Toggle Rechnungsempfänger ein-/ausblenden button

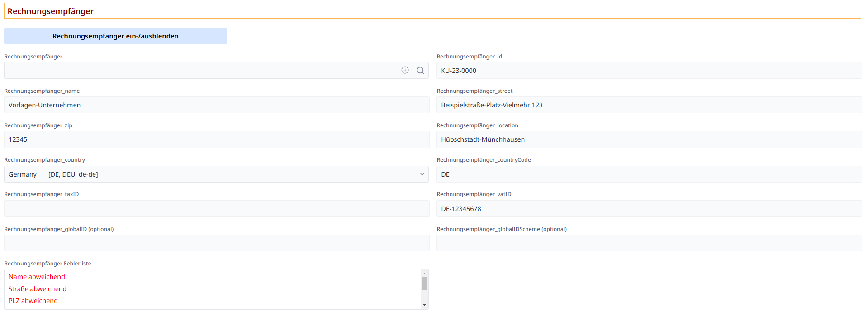[x=115, y=36]
